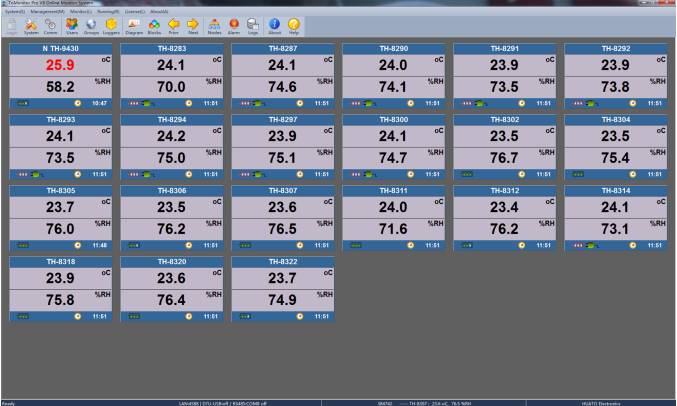The image size is (677, 406).
Task: Open the Users management icon
Action: [72, 25]
